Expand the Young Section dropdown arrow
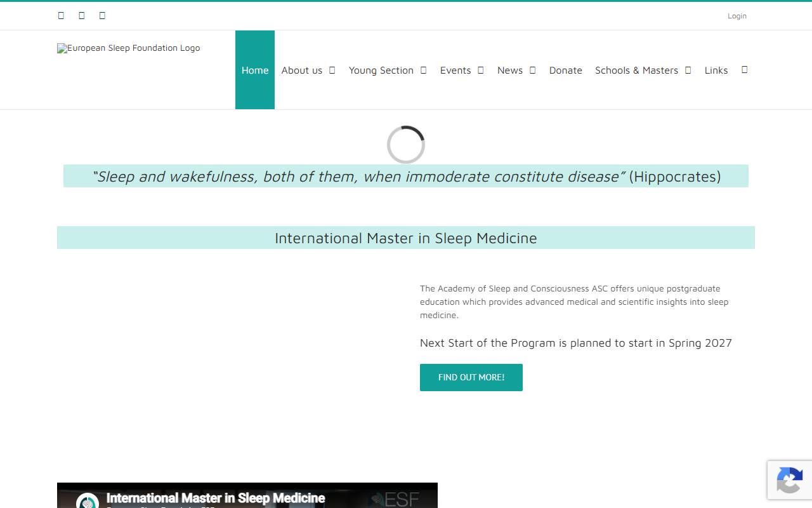The image size is (812, 508). [x=423, y=70]
